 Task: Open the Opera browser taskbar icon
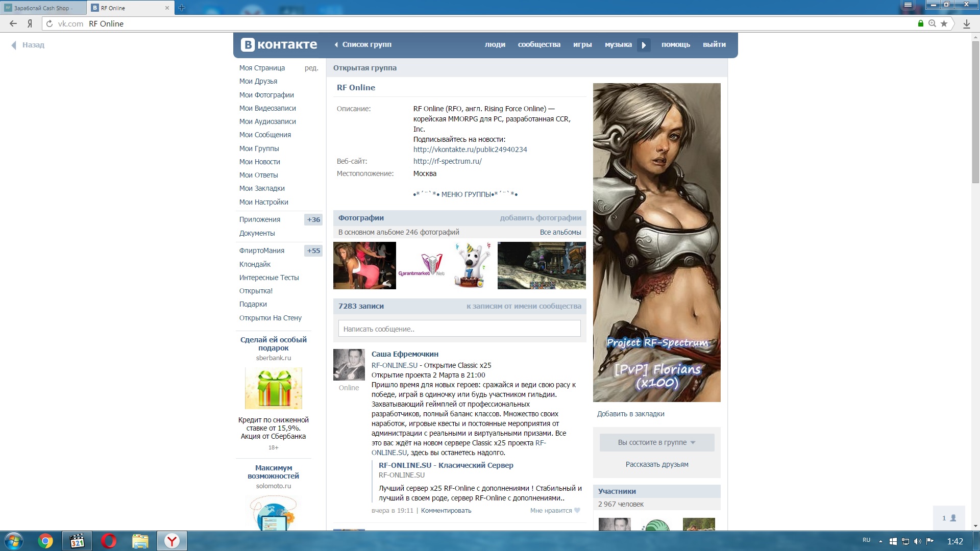(x=108, y=541)
